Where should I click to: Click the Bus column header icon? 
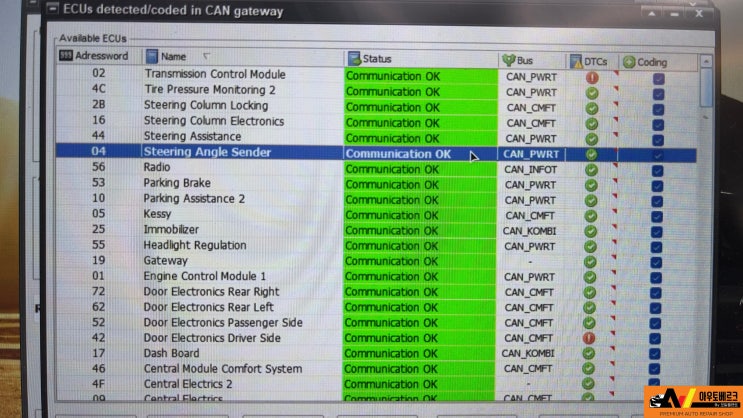(x=508, y=60)
